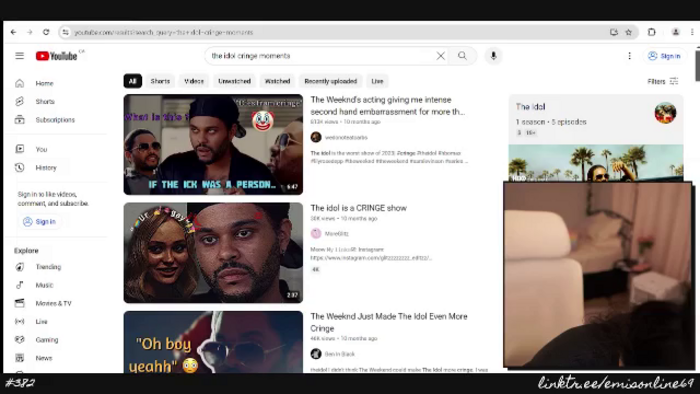Image resolution: width=700 pixels, height=394 pixels.
Task: Click the search text field
Action: (x=321, y=56)
